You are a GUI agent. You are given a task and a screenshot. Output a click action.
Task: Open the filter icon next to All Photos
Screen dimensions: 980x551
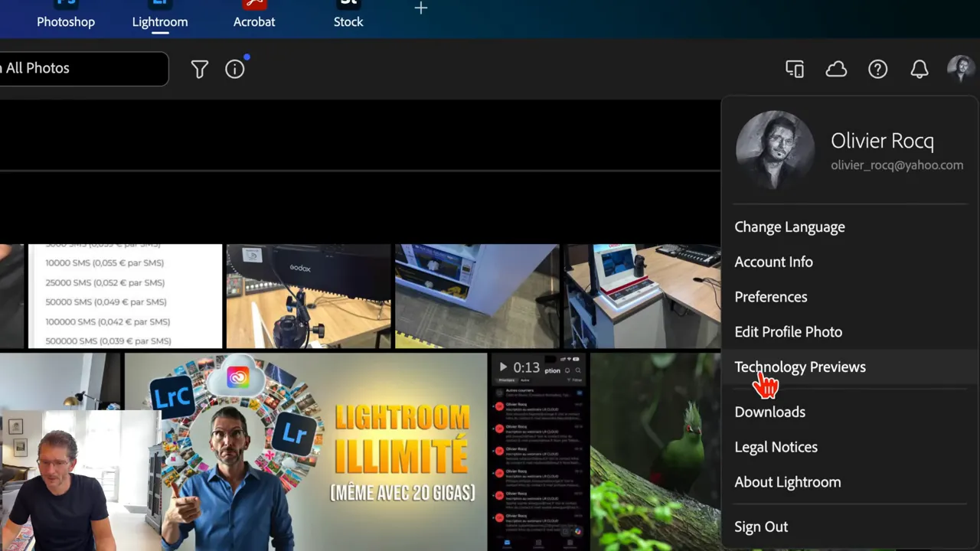199,69
